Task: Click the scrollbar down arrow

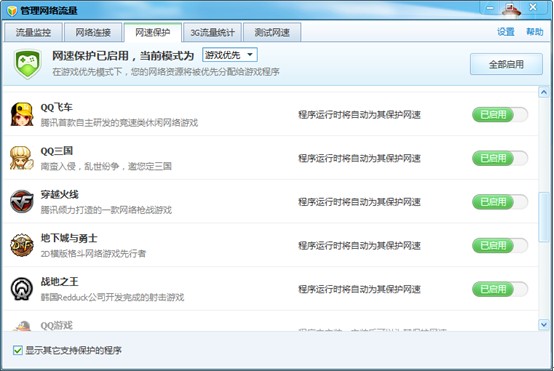Action: click(543, 324)
